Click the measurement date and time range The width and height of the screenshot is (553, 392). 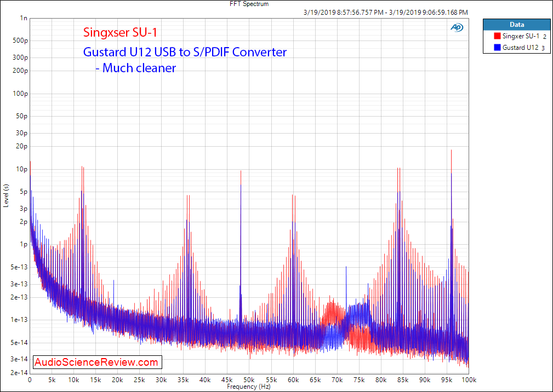point(385,13)
